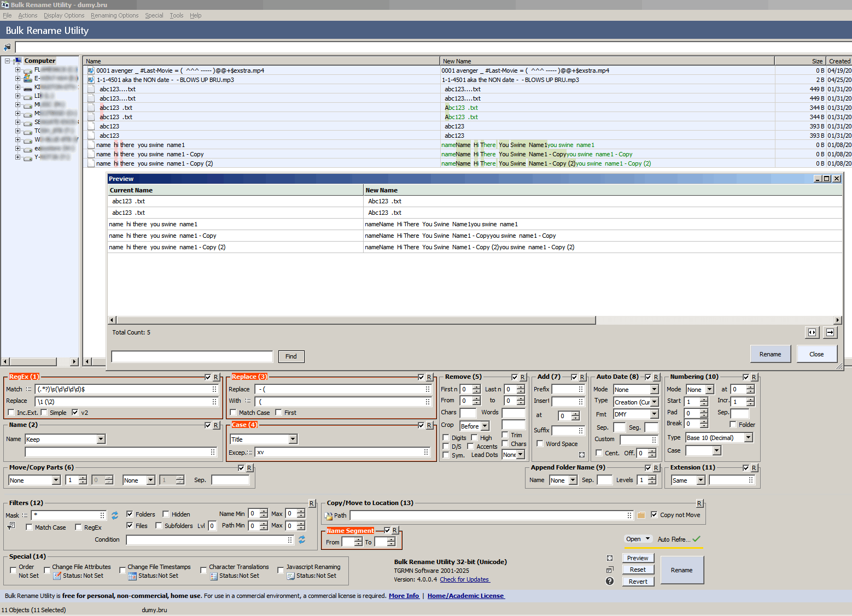Expand the Computer root tree node
This screenshot has height=616, width=852.
[x=8, y=61]
